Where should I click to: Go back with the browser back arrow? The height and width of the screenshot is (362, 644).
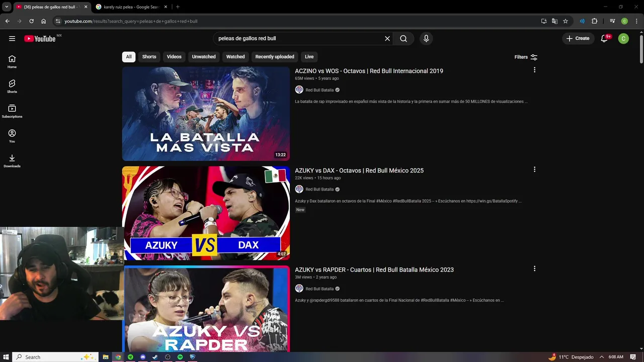tap(7, 21)
